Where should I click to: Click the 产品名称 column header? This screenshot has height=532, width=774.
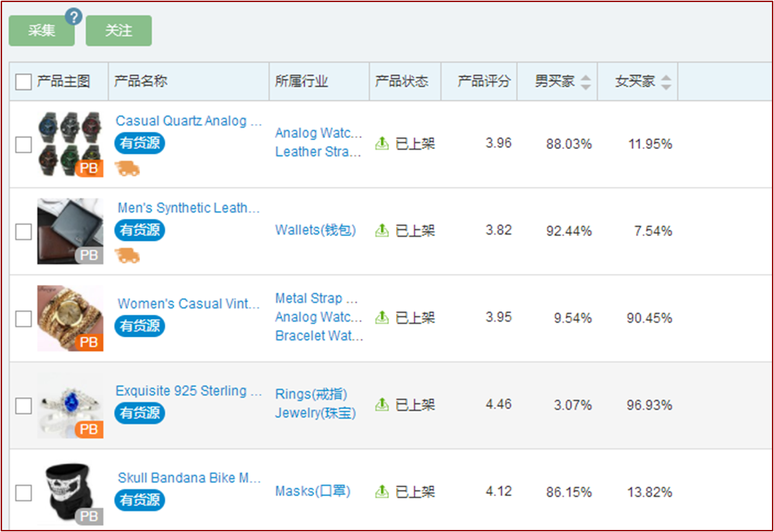click(141, 81)
